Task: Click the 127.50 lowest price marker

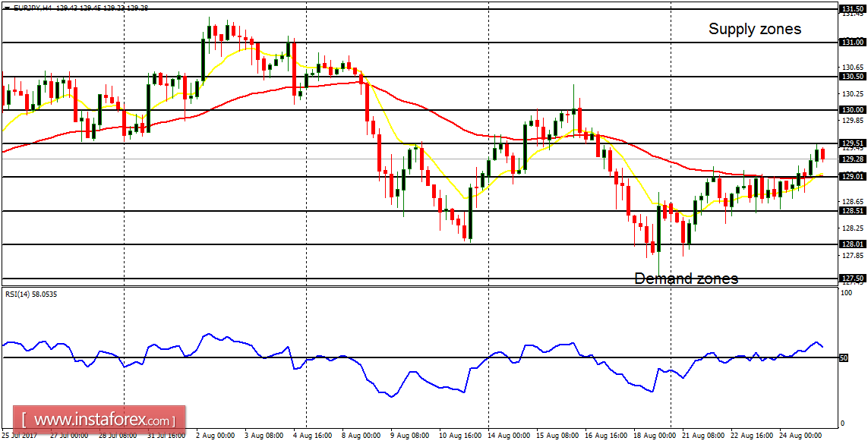Action: tap(852, 278)
